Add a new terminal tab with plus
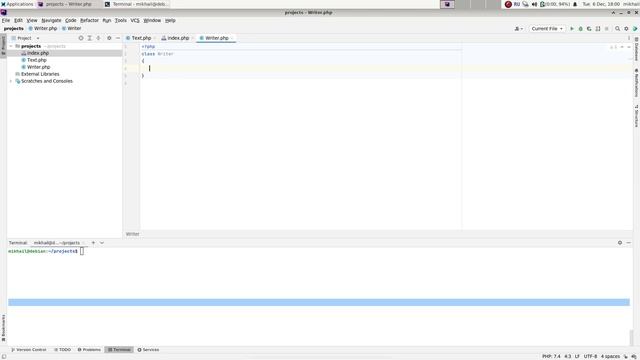 click(x=93, y=243)
